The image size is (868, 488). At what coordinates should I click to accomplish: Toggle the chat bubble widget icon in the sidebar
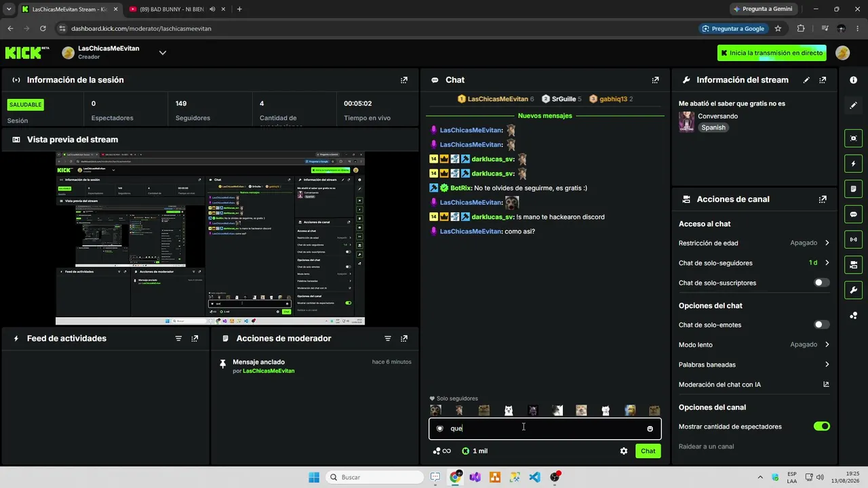click(853, 213)
